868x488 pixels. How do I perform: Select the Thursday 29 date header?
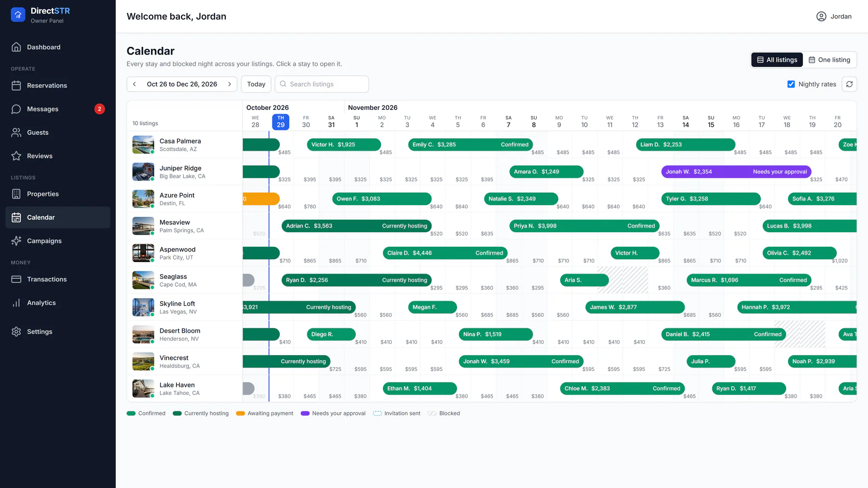(x=281, y=122)
